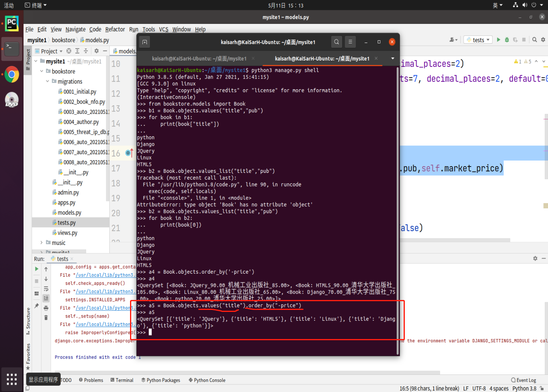Viewport: 548px width, 392px height.
Task: Click Python 3.8 interpreter in status bar
Action: tap(524, 388)
